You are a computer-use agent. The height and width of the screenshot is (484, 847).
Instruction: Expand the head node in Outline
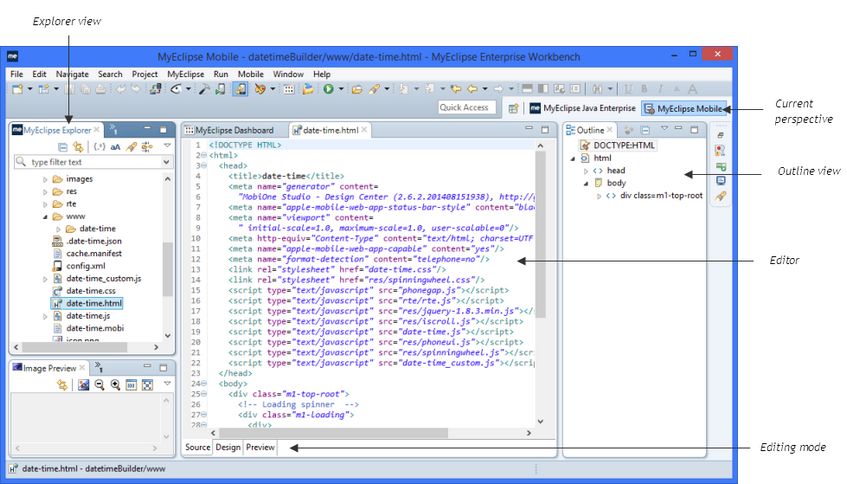(586, 171)
